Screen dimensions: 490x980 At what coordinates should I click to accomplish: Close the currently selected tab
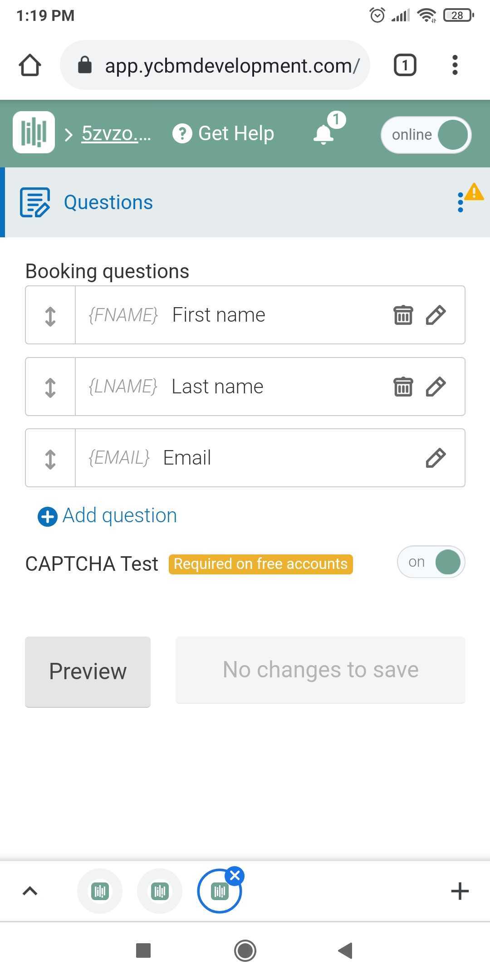235,876
